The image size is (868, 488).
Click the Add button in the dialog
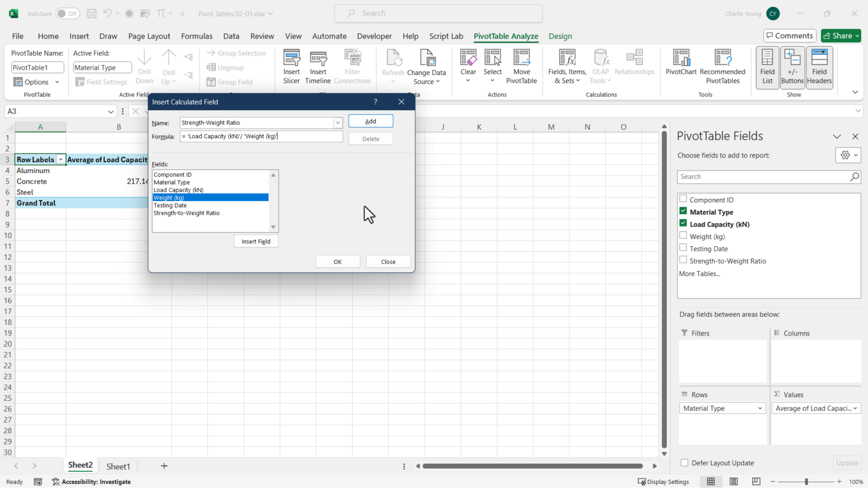[371, 121]
